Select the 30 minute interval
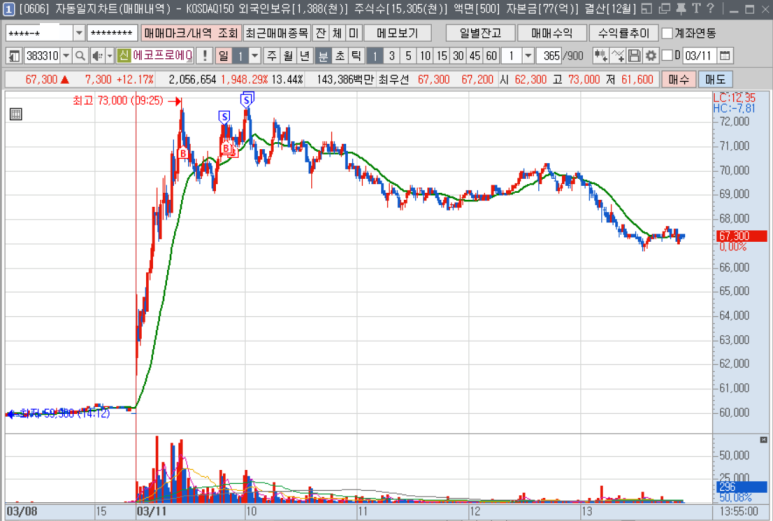The image size is (773, 521). 458,56
